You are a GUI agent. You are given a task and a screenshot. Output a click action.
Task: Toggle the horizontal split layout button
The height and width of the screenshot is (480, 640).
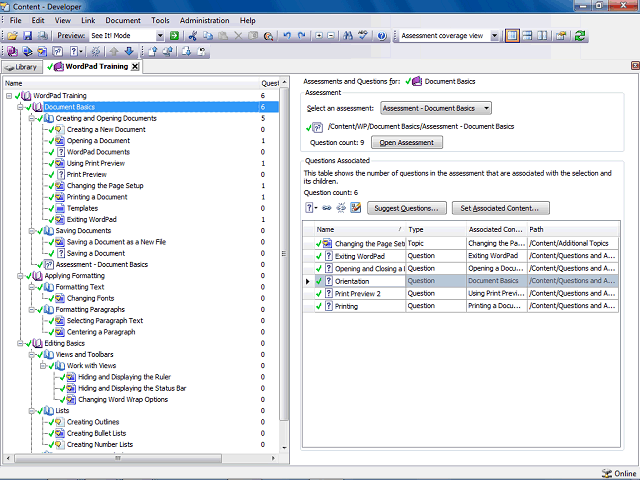[527, 36]
